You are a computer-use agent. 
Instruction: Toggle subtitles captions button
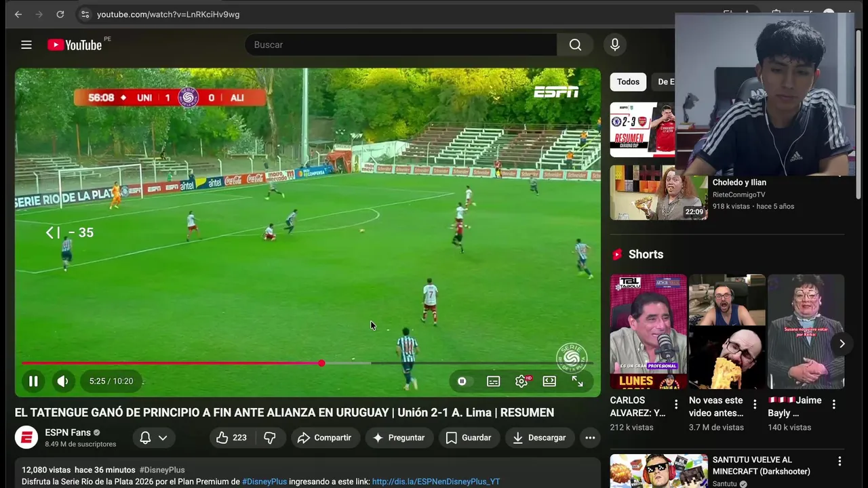click(x=494, y=382)
